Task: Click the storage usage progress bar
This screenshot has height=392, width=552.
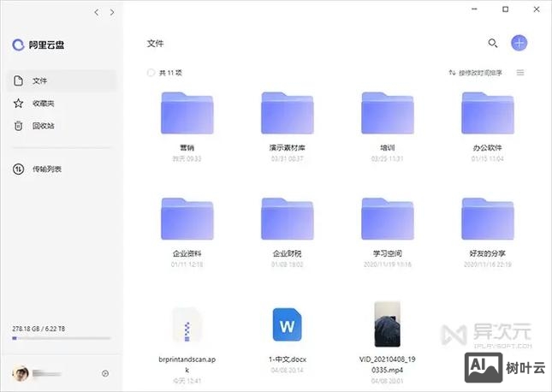Action: 62,338
